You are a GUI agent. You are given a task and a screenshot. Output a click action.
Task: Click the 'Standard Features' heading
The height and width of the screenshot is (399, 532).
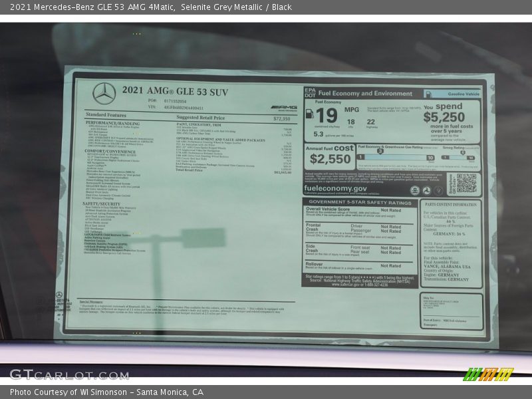point(106,114)
